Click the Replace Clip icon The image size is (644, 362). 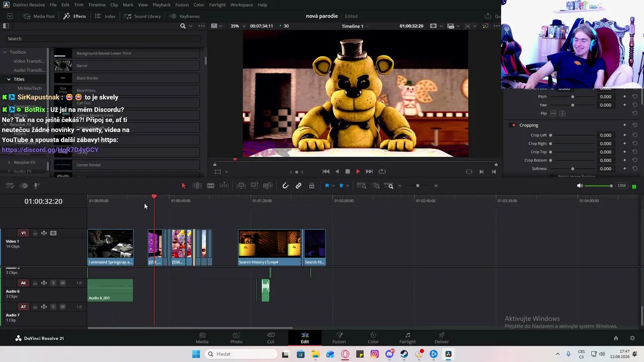(x=268, y=186)
